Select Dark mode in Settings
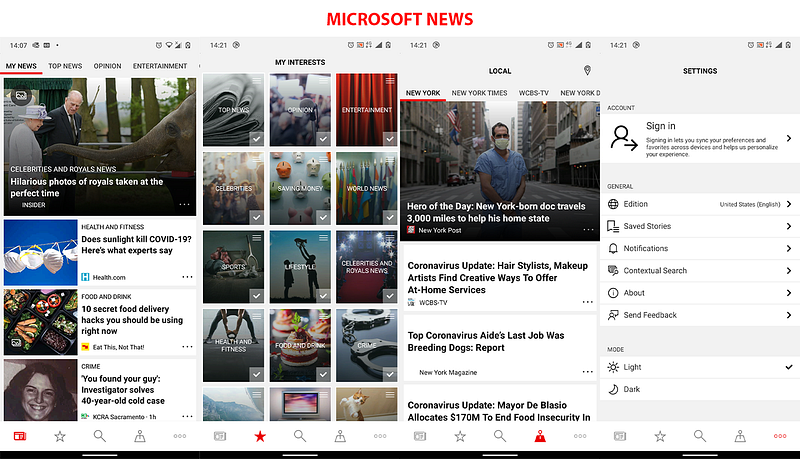 700,389
